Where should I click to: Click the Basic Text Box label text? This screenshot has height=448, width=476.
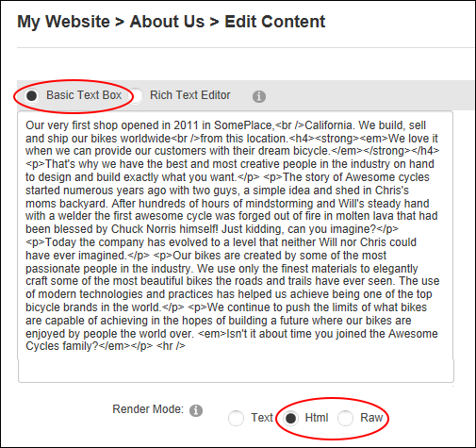(84, 95)
